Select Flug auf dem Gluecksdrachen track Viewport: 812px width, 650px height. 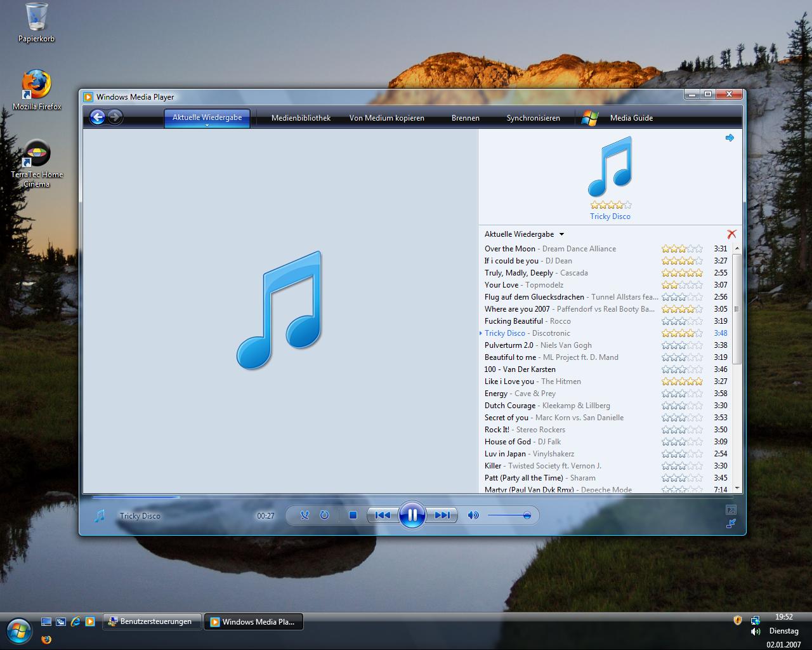[606, 297]
